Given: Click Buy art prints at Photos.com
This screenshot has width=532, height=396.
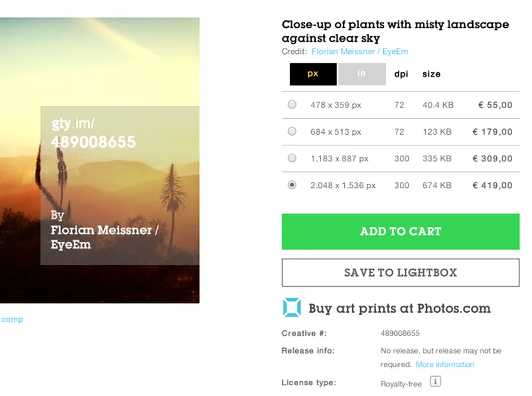Looking at the screenshot, I should [399, 308].
